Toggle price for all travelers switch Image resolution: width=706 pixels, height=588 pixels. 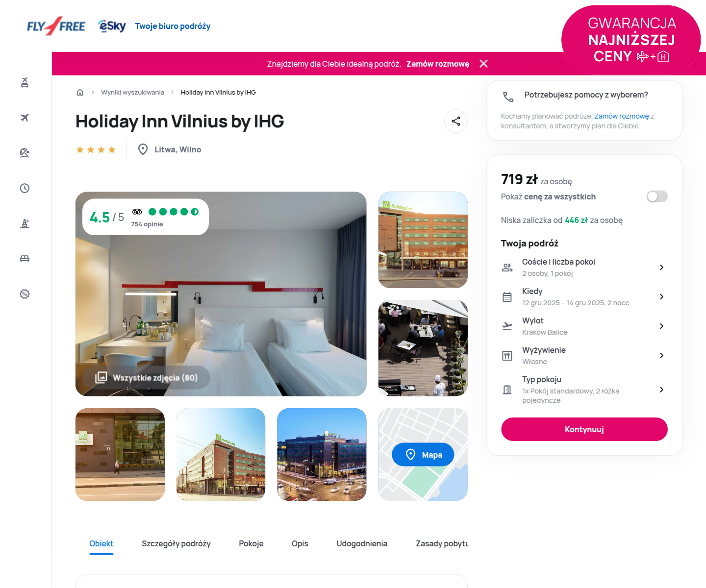click(657, 196)
